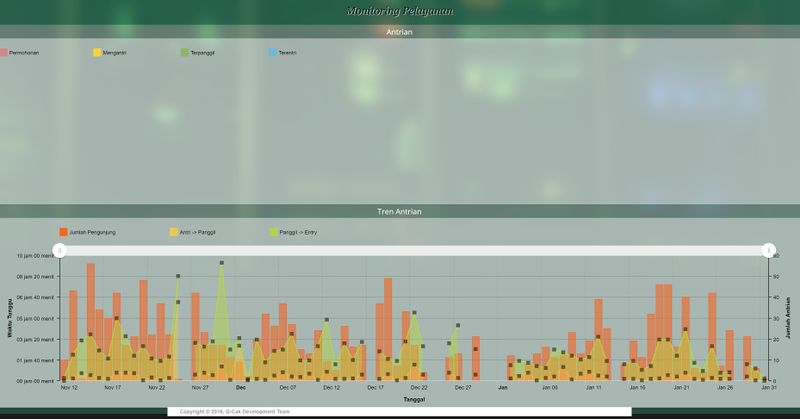Click the Tanggal x-axis title

coord(414,400)
